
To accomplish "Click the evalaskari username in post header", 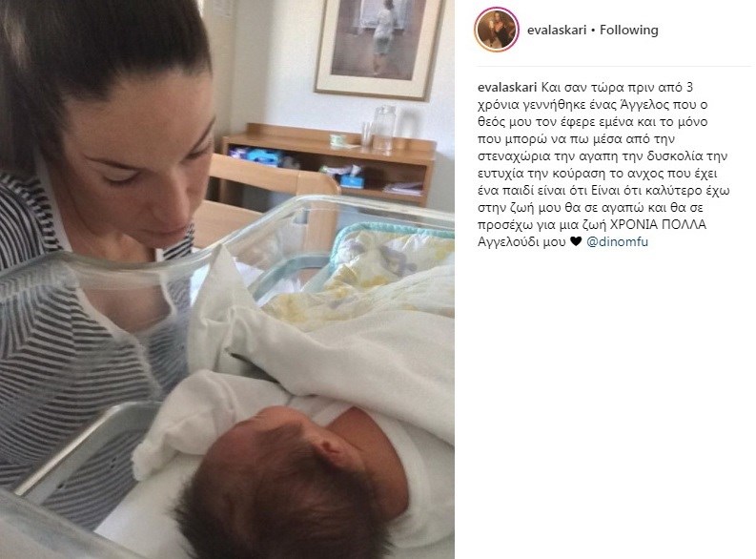I will click(x=557, y=30).
